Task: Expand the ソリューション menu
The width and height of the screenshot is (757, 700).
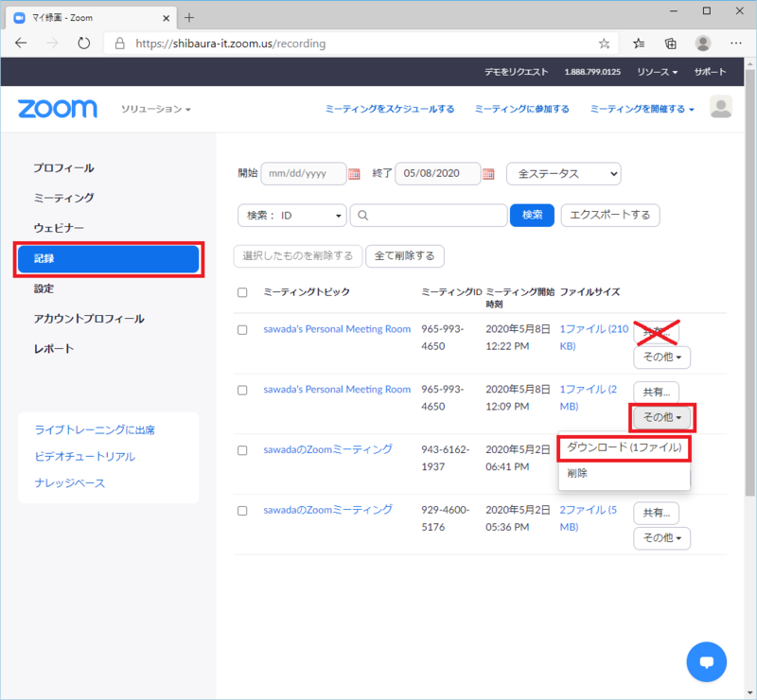Action: (x=156, y=109)
